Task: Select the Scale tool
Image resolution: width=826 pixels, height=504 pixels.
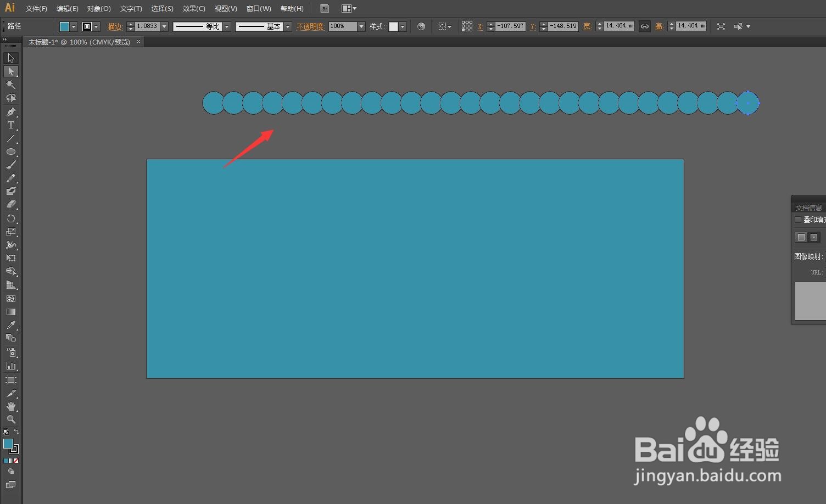Action: 11,232
